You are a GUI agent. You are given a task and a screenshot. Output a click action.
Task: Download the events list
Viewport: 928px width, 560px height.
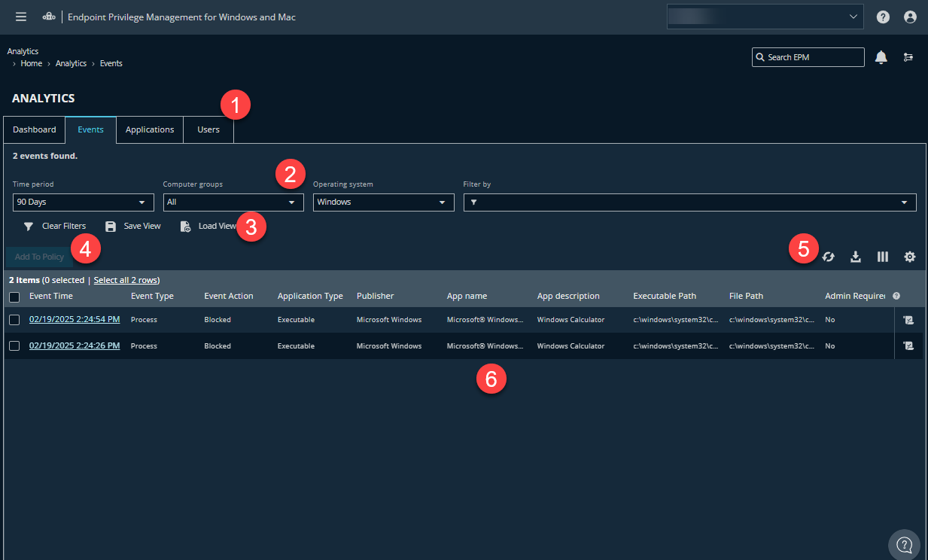[855, 257]
